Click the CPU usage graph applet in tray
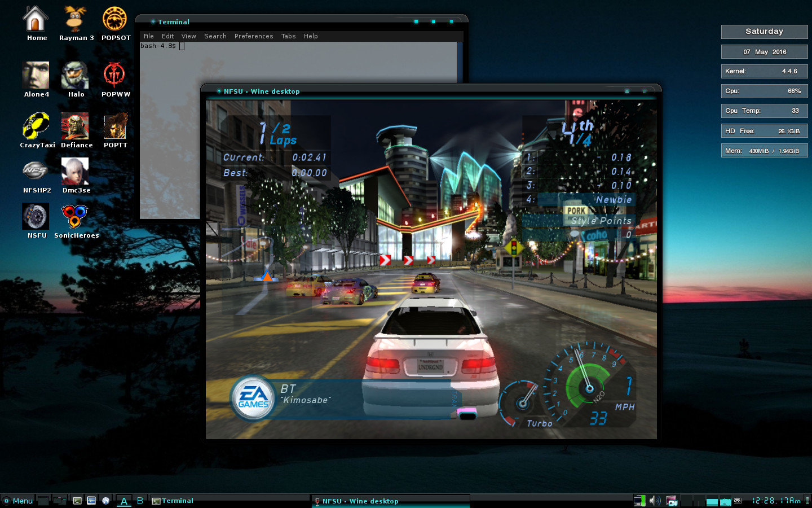This screenshot has height=508, width=812. 726,501
